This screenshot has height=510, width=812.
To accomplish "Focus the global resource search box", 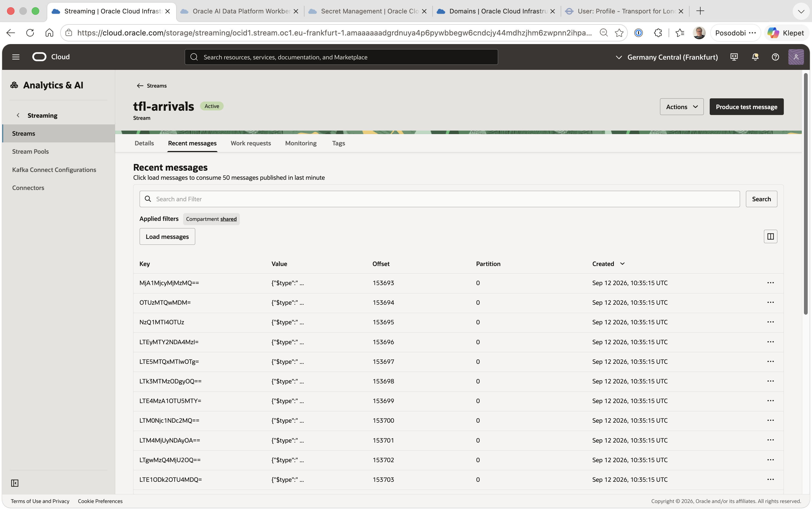I will click(x=341, y=57).
